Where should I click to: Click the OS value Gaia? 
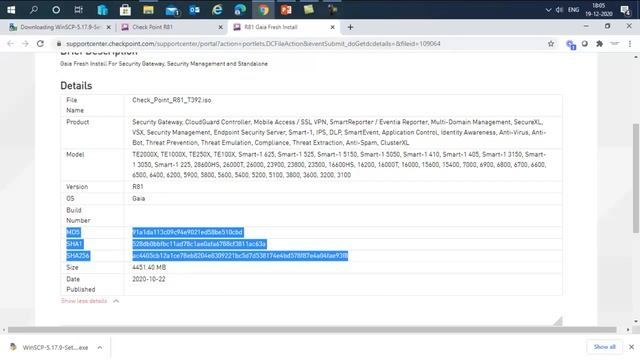(x=138, y=198)
